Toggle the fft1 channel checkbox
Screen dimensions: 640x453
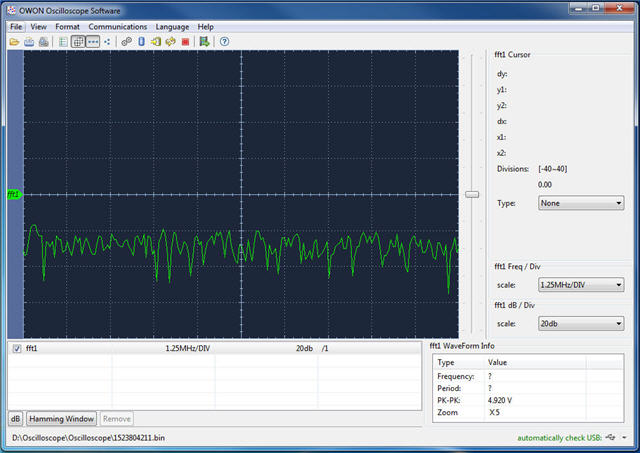[x=17, y=349]
